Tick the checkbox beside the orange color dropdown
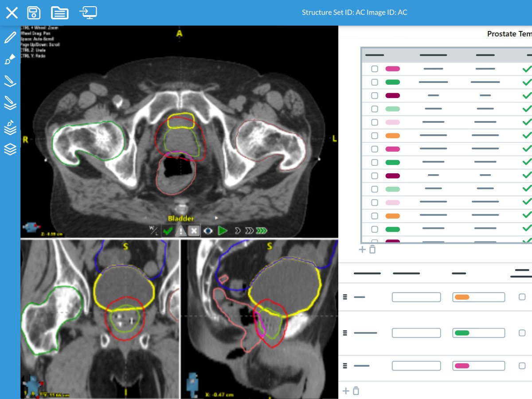This screenshot has width=532, height=399. click(x=522, y=297)
